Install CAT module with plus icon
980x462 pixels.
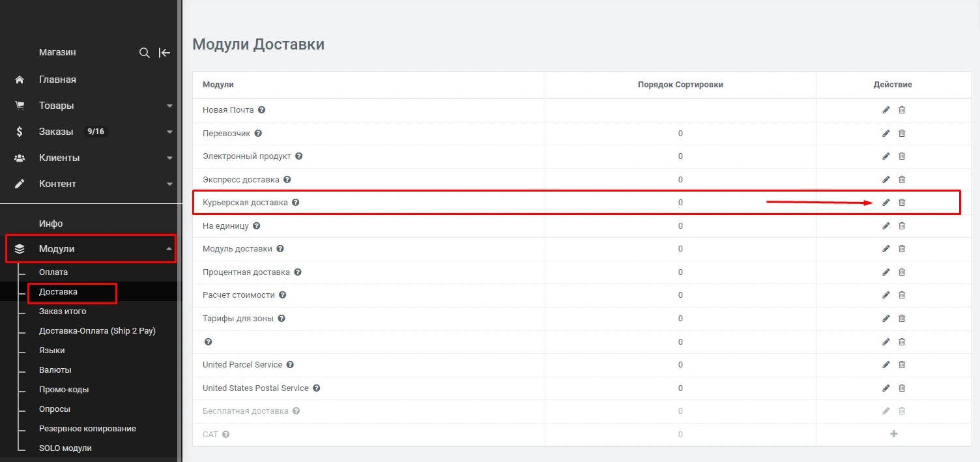click(893, 434)
